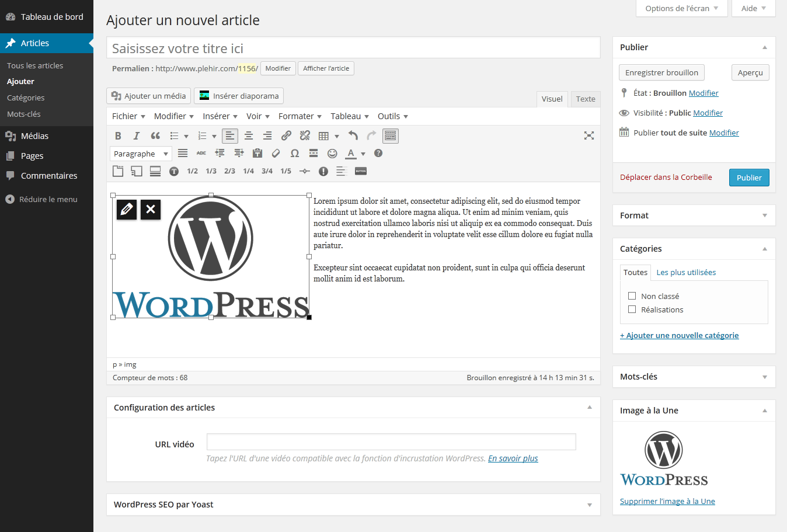Align text left
The width and height of the screenshot is (787, 532).
click(x=230, y=136)
